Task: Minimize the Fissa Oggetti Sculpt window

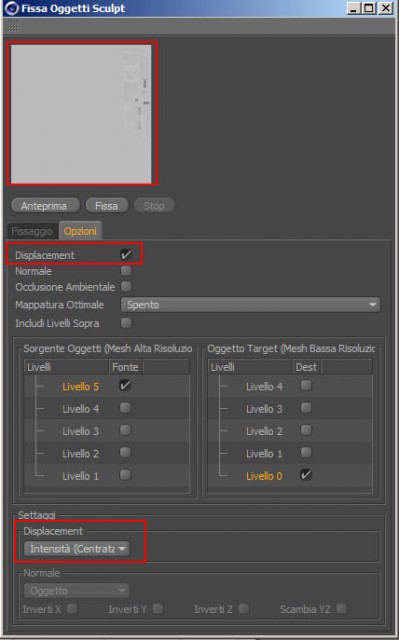Action: point(354,8)
